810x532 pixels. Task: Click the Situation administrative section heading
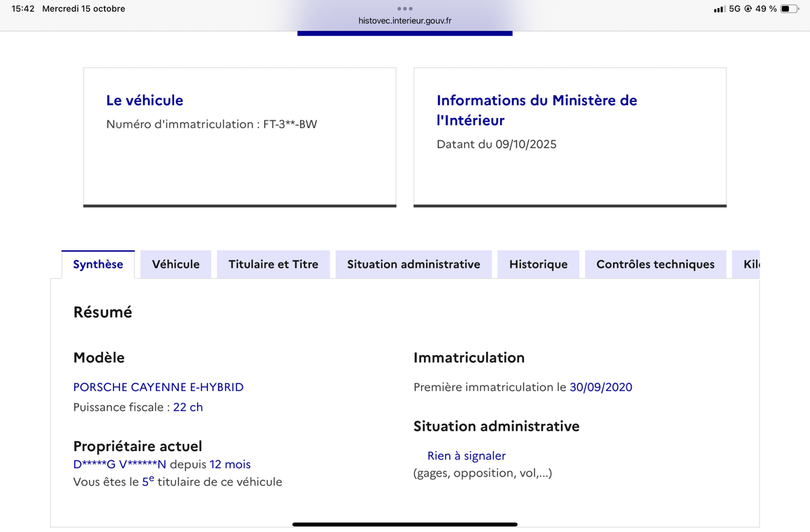pyautogui.click(x=496, y=426)
